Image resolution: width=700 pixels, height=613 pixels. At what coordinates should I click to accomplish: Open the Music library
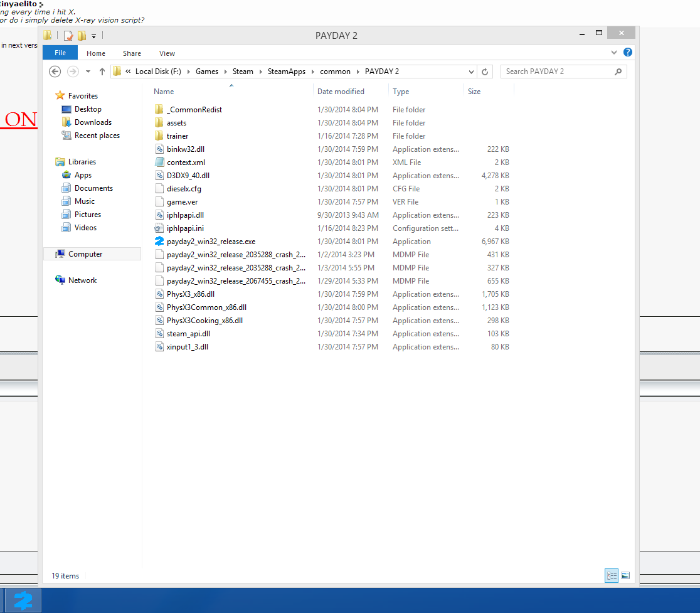(85, 201)
